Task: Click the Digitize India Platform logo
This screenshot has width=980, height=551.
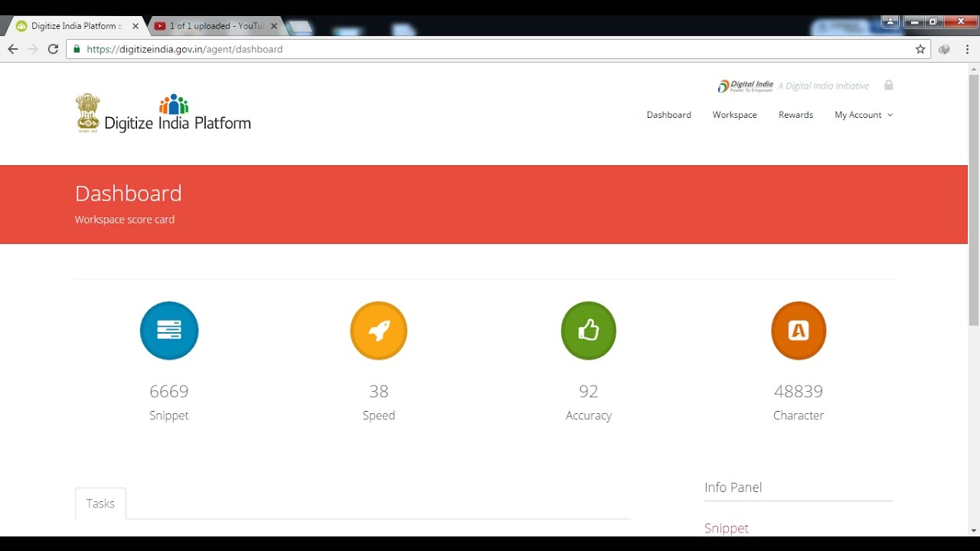Action: click(x=163, y=113)
